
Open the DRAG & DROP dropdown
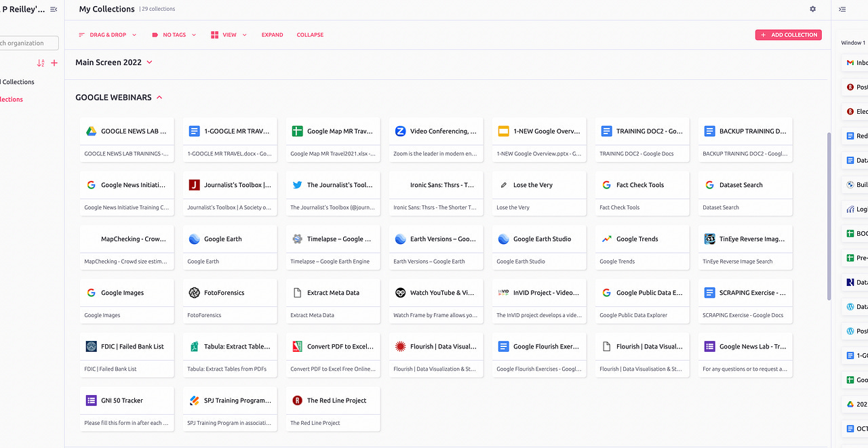pos(108,35)
